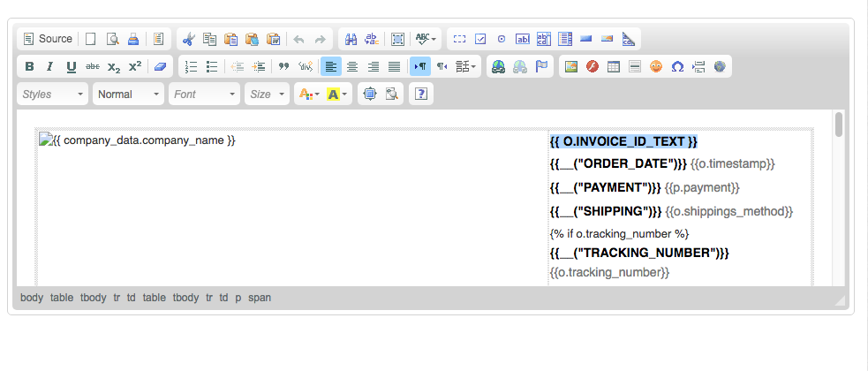
Task: Insert special character using omega icon
Action: 677,66
